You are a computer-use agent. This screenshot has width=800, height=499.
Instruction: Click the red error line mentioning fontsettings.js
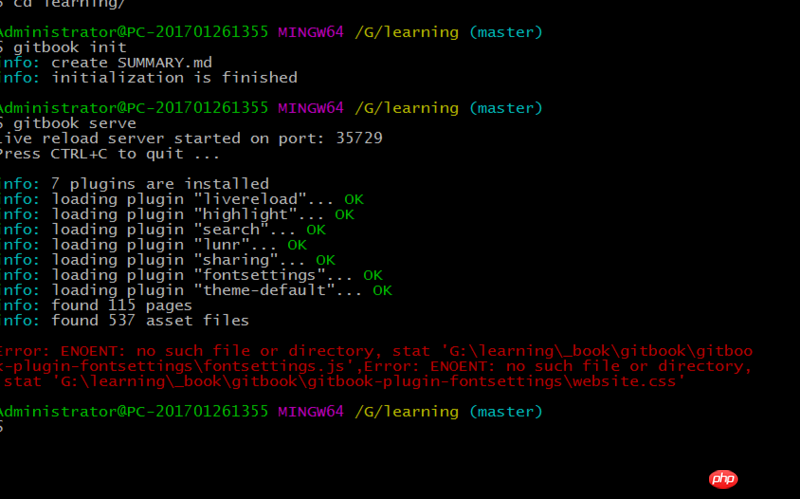(376, 366)
